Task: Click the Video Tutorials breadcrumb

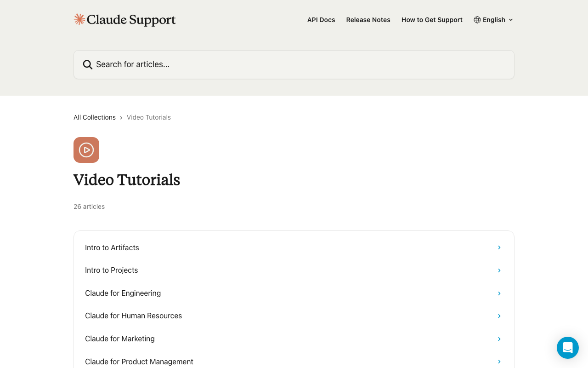Action: (x=149, y=117)
